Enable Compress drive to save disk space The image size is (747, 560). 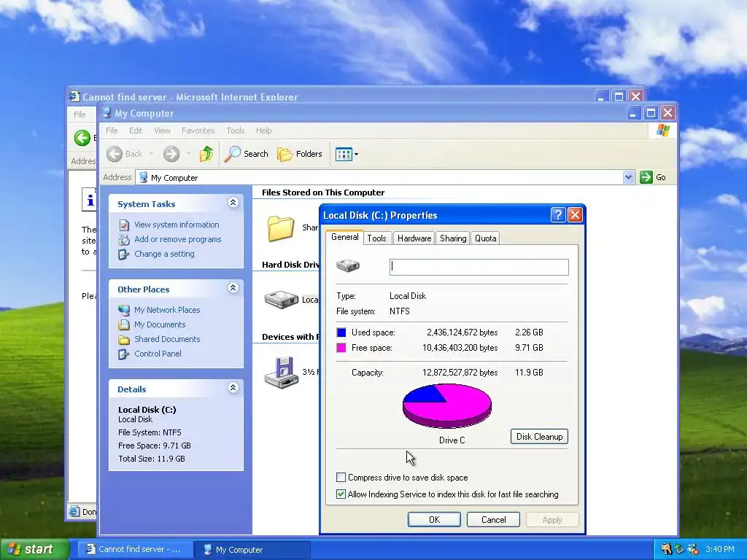click(x=341, y=477)
